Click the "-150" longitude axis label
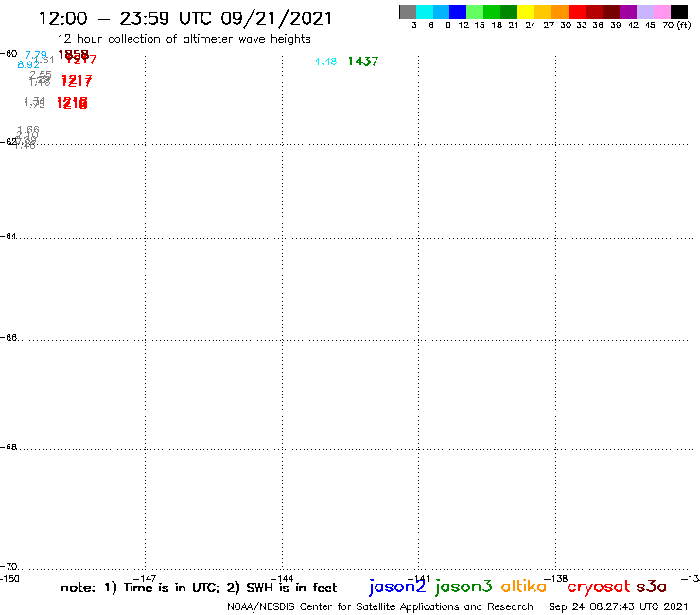This screenshot has height=615, width=700. pos(9,579)
